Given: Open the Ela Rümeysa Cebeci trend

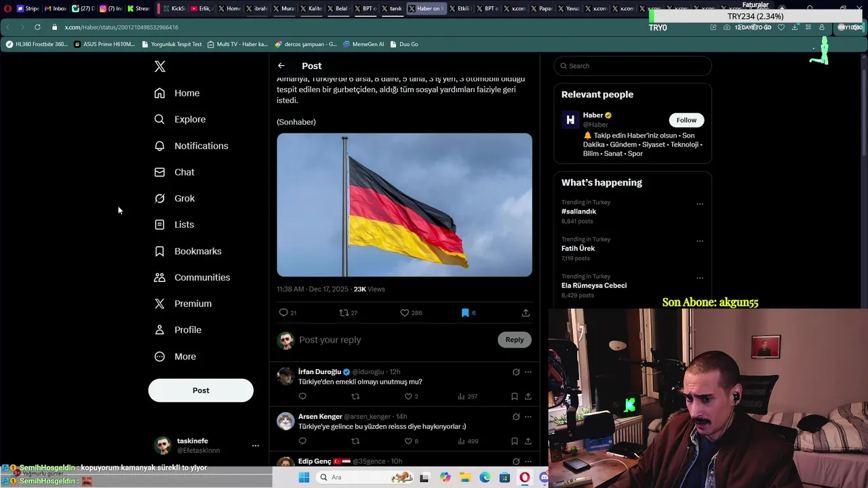Looking at the screenshot, I should [x=594, y=285].
